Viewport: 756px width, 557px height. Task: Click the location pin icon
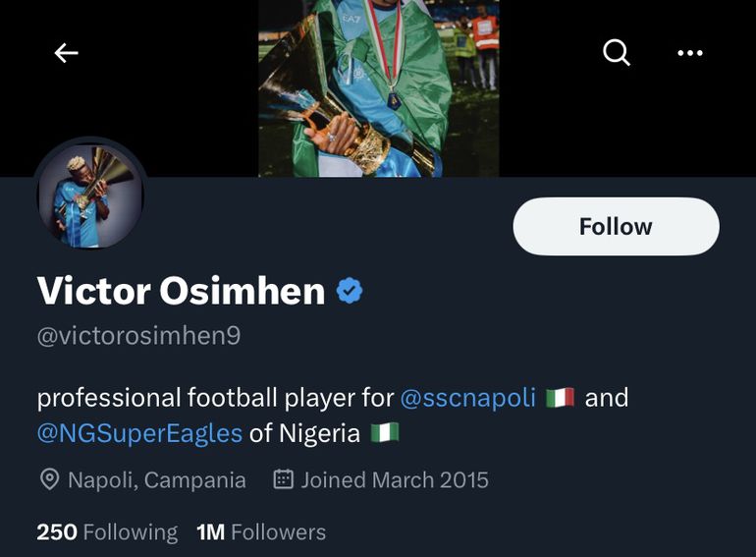(48, 480)
